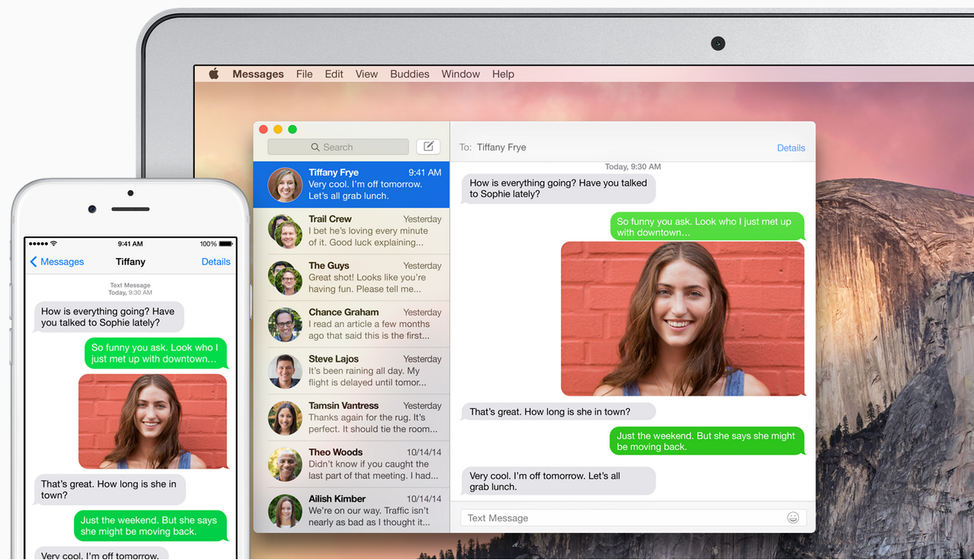
Task: Click the Search field in sidebar
Action: point(338,147)
